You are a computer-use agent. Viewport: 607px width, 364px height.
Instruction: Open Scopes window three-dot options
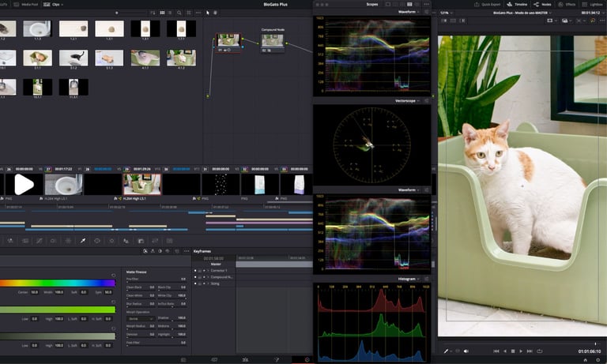click(426, 4)
